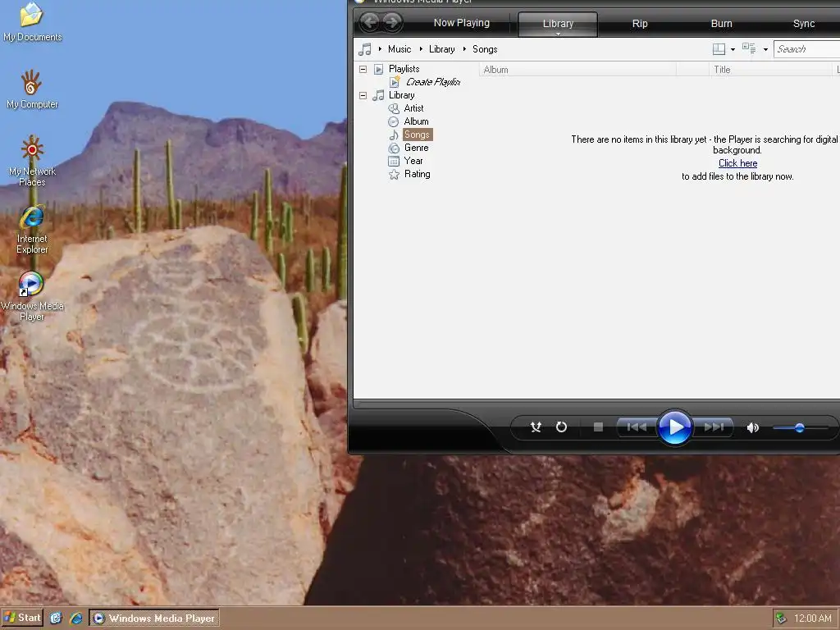
Task: Open My Computer desktop icon
Action: pos(32,89)
